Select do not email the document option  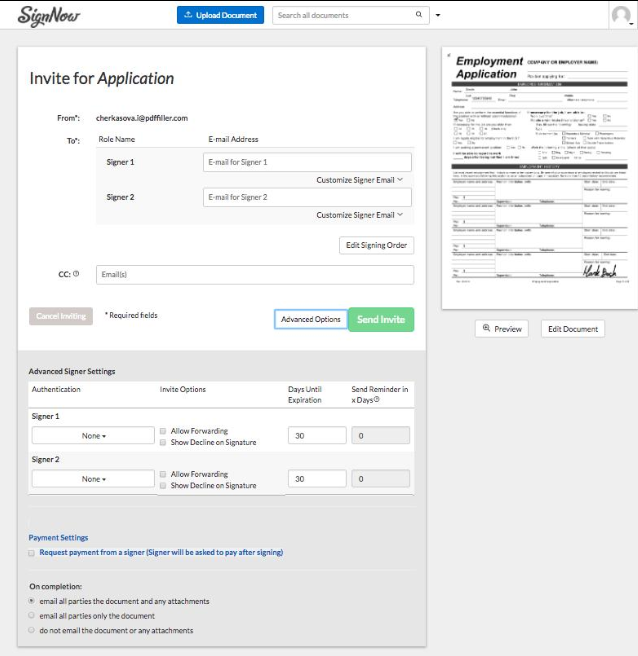[31, 630]
